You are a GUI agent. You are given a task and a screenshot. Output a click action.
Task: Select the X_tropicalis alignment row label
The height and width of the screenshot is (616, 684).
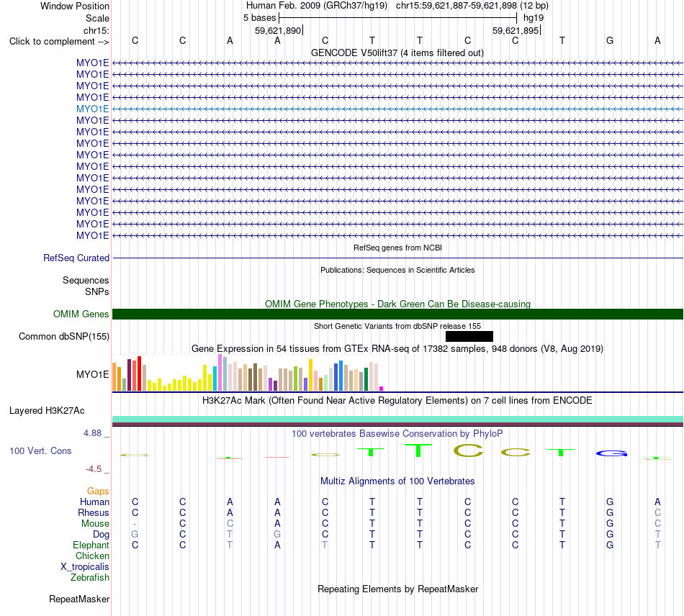tap(85, 567)
